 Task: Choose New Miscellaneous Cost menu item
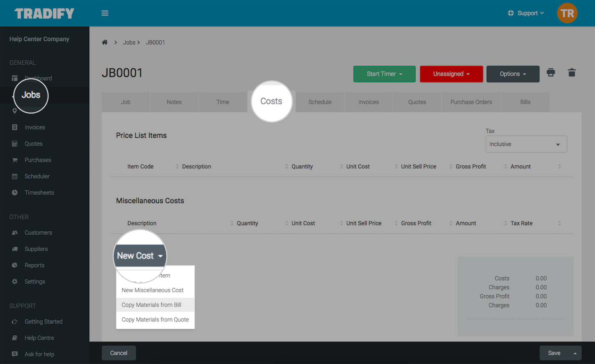point(155,290)
